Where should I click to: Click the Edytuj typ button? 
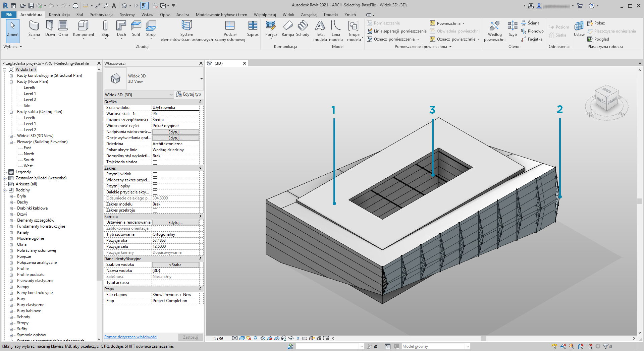click(x=189, y=94)
